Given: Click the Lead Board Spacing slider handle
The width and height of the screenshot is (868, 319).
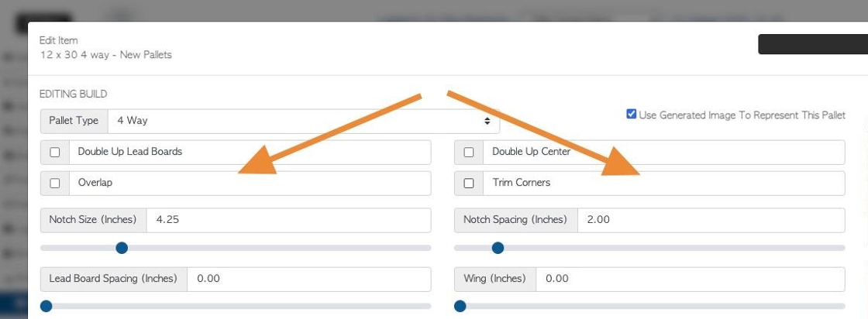Looking at the screenshot, I should point(46,306).
